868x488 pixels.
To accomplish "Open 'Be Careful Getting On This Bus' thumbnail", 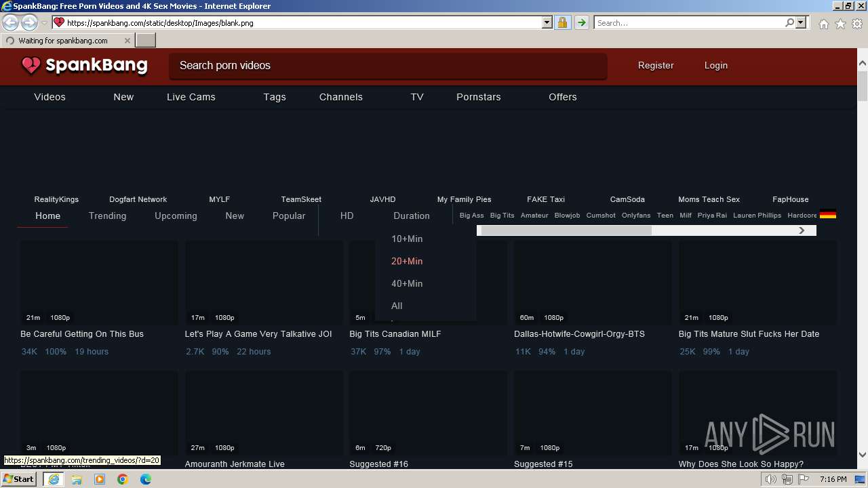I will (99, 283).
